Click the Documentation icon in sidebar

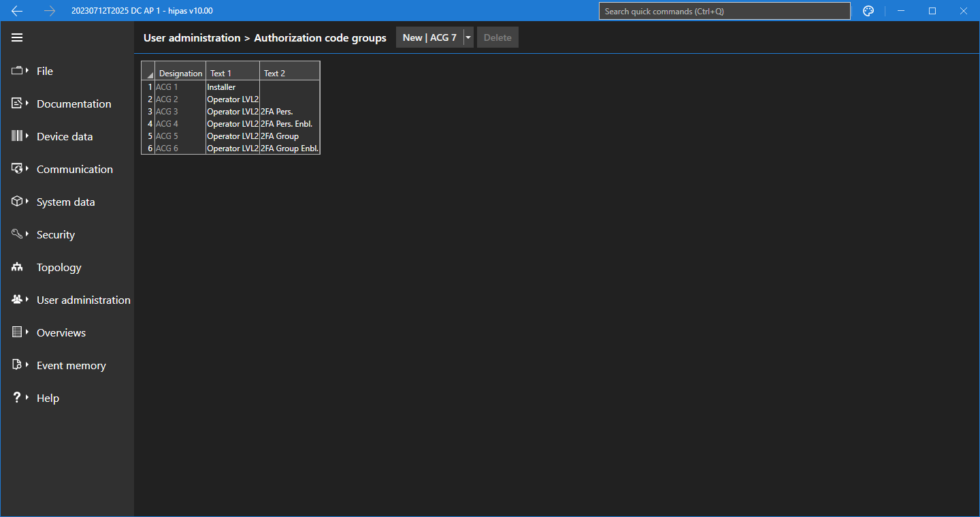click(17, 104)
